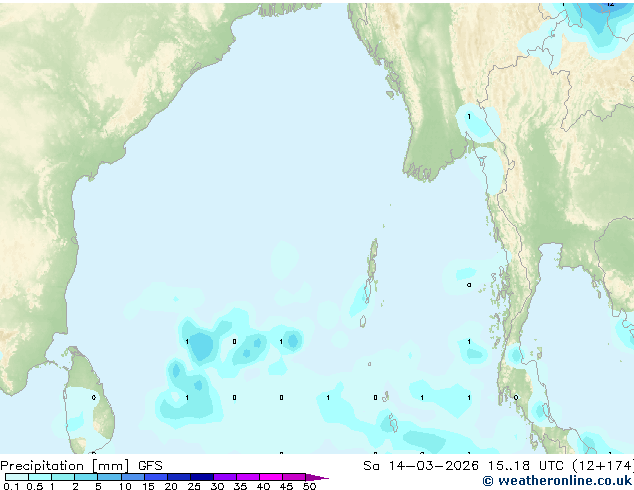Click the 'Precipitation [mm]' title text
Screen dimensions: 634x490
[x=65, y=466]
